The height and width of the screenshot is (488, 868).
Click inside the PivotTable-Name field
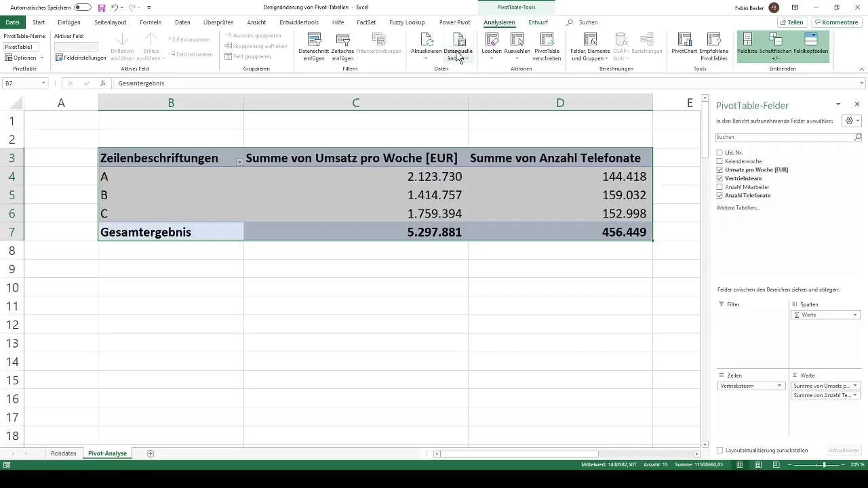click(x=22, y=47)
